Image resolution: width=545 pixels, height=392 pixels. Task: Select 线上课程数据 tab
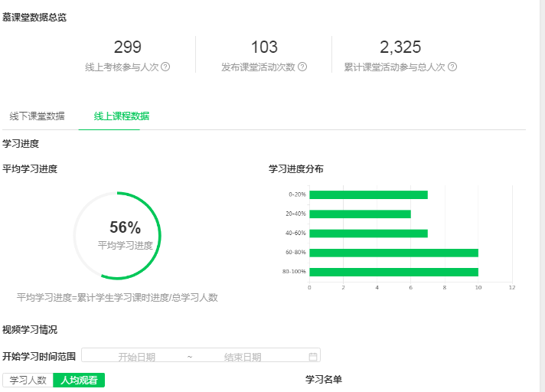(x=121, y=116)
